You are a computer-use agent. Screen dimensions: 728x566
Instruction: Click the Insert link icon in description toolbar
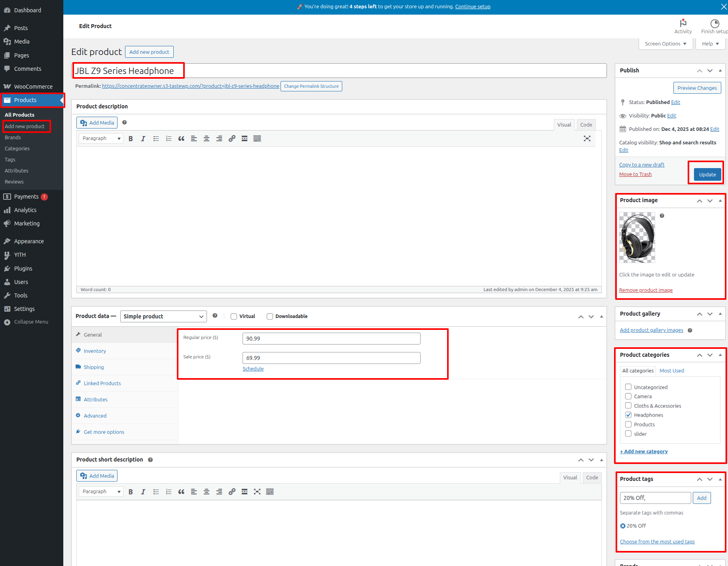tap(232, 138)
